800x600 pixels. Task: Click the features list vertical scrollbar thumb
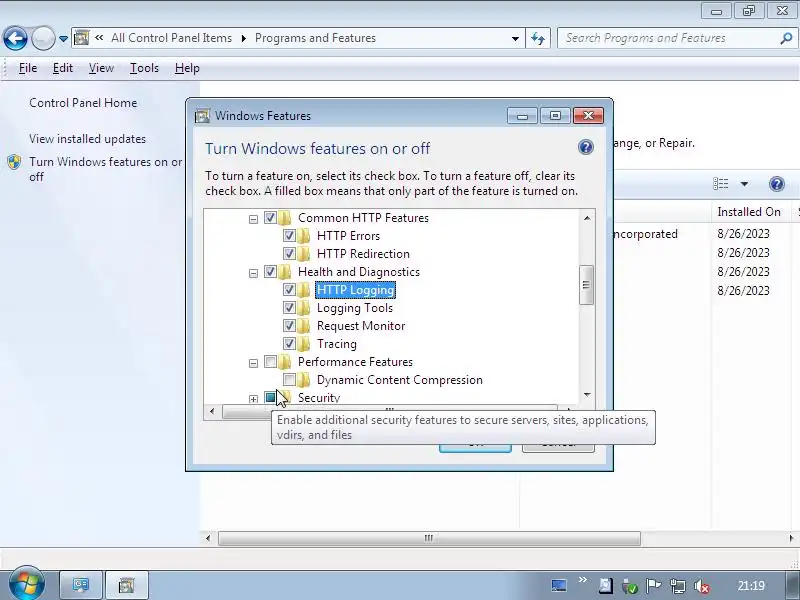(587, 285)
